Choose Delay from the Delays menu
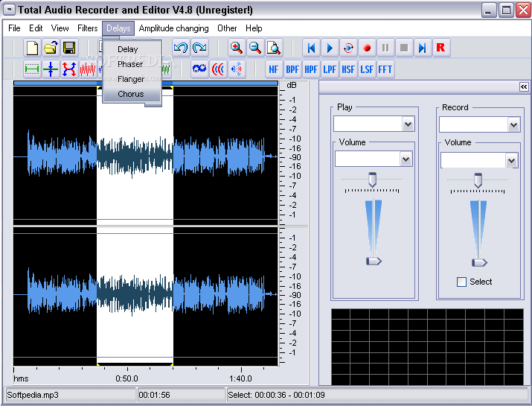 132,49
